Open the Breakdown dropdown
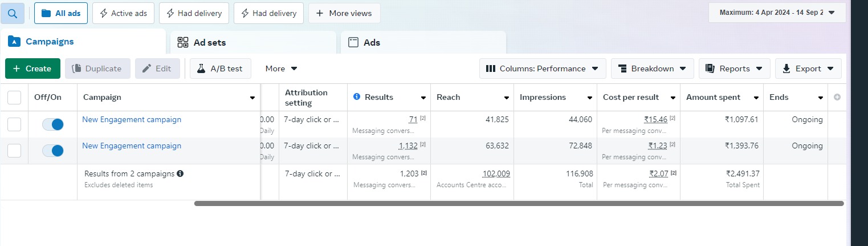Screen dimensions: 868x246 pos(652,68)
